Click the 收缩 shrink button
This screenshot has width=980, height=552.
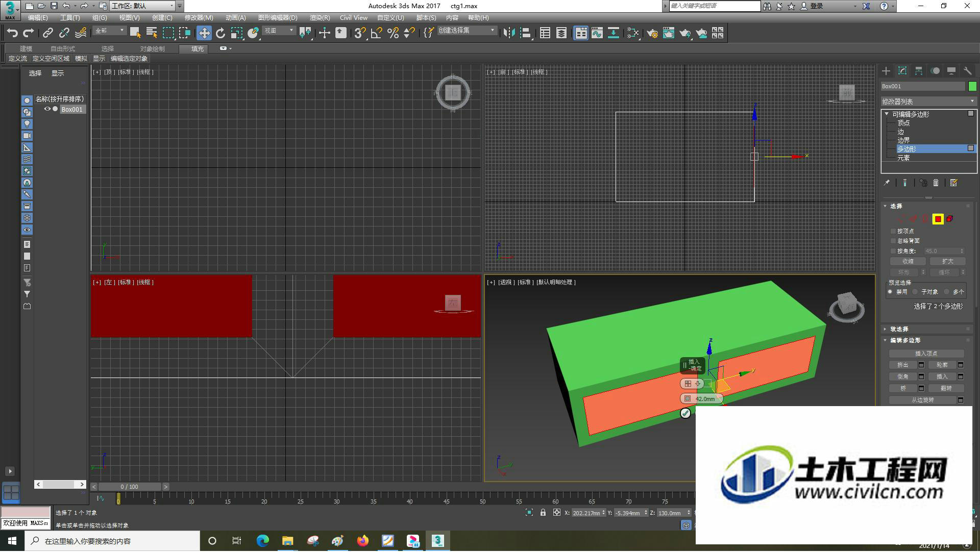(x=908, y=261)
